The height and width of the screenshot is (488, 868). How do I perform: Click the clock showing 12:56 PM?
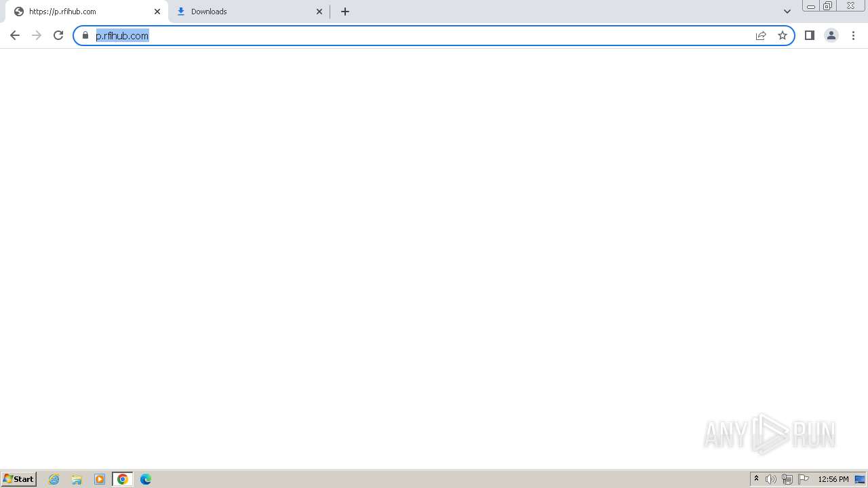click(833, 479)
